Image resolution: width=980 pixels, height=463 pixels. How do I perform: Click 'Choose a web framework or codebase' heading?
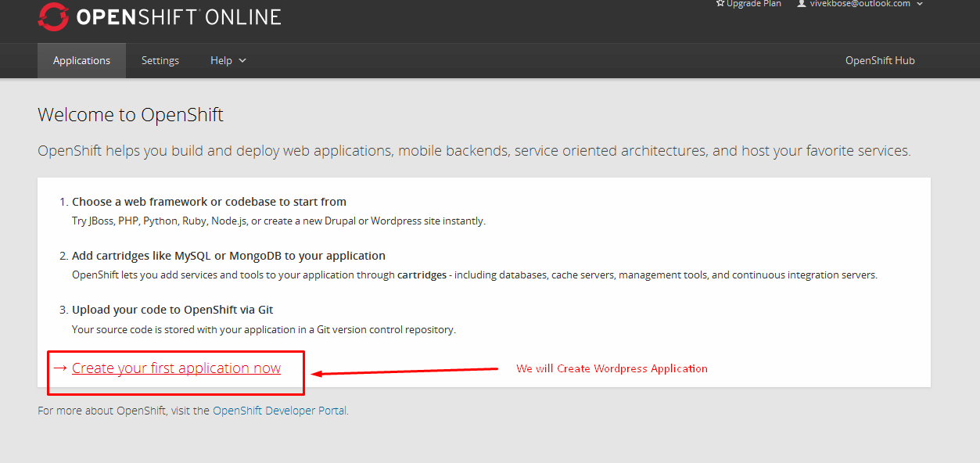pos(209,202)
